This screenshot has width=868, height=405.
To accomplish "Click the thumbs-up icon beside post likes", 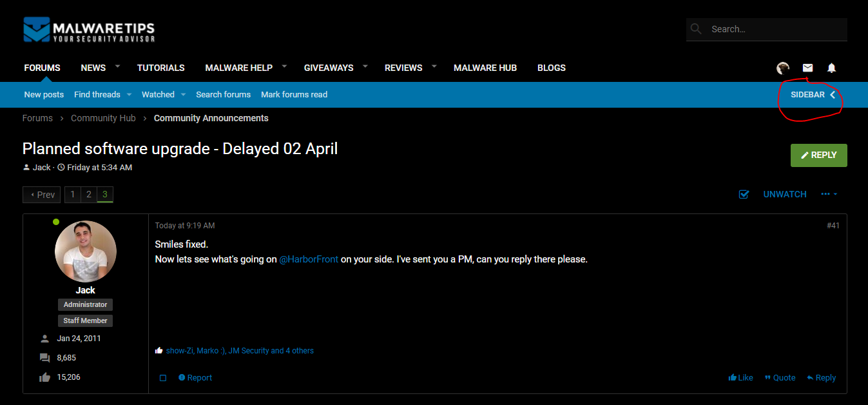I will (x=159, y=351).
